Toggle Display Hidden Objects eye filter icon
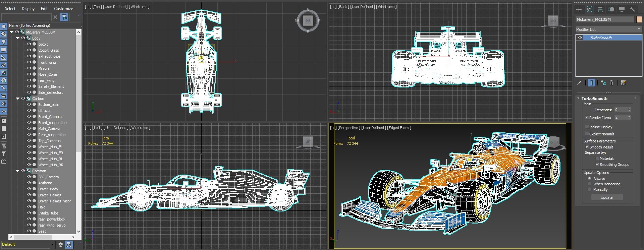 pos(4,111)
